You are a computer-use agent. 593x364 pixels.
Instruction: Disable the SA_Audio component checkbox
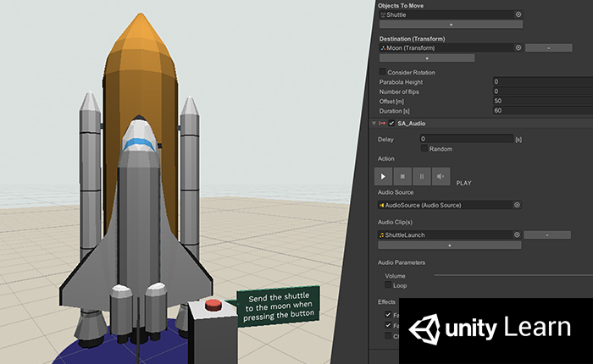point(392,124)
